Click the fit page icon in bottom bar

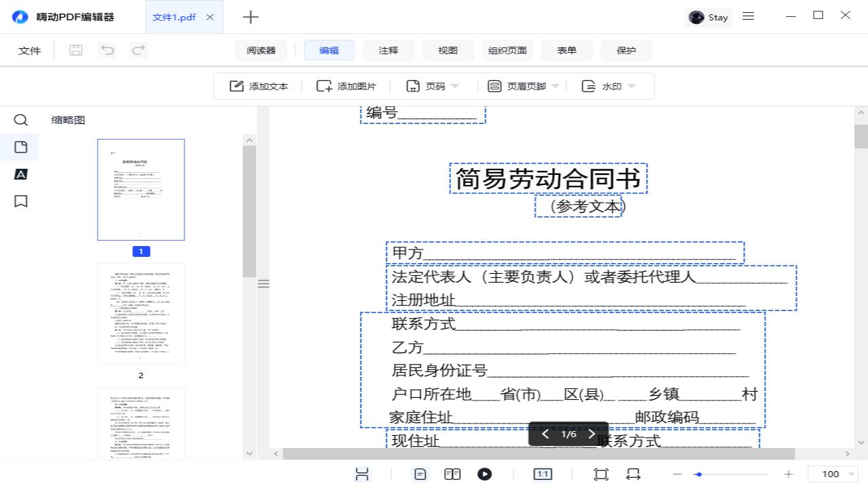tap(601, 474)
